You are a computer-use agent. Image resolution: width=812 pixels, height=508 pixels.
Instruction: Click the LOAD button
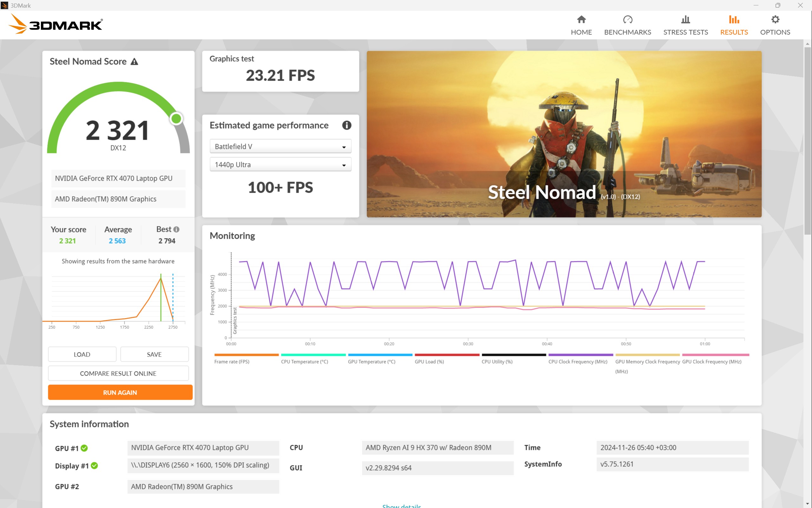tap(82, 354)
